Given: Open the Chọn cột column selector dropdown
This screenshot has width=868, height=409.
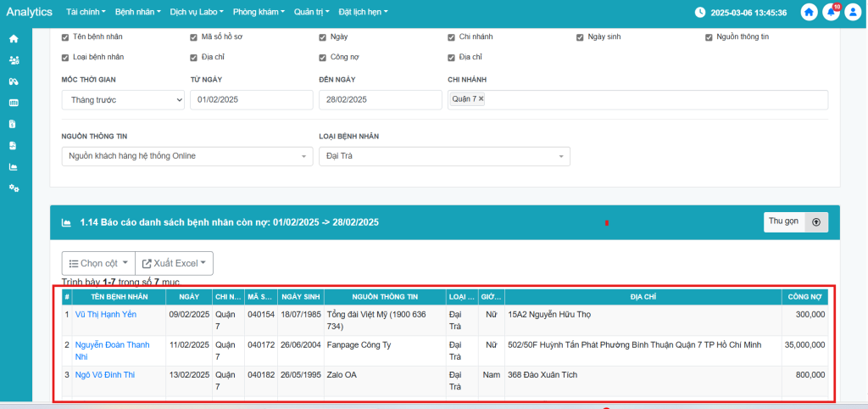Looking at the screenshot, I should tap(98, 263).
